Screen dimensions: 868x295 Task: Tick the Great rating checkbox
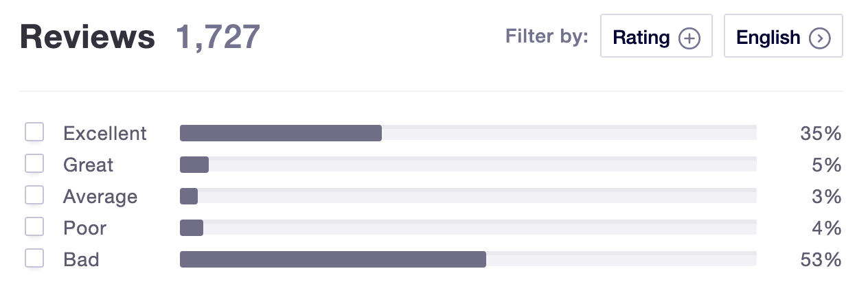pyautogui.click(x=34, y=164)
